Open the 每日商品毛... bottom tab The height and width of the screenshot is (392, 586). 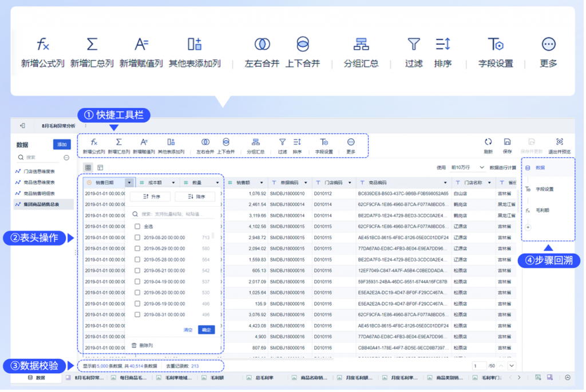tap(130, 378)
